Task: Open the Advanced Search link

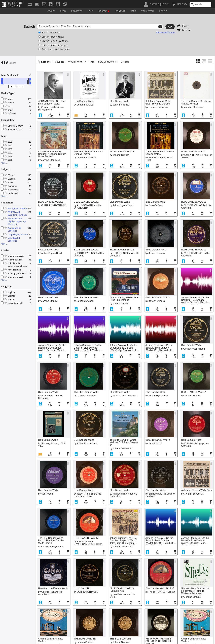Action: (165, 32)
